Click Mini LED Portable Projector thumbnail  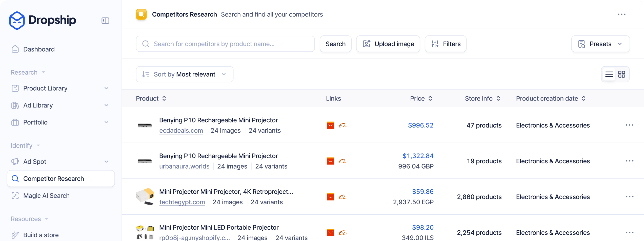(145, 232)
